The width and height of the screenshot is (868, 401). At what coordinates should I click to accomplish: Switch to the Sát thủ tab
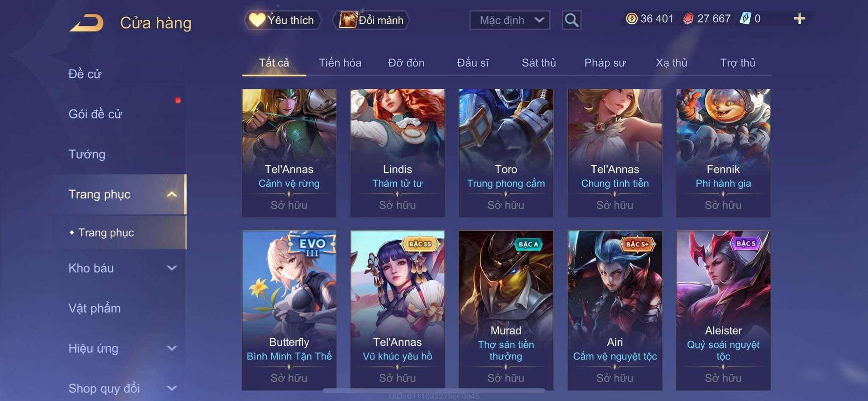[x=539, y=63]
